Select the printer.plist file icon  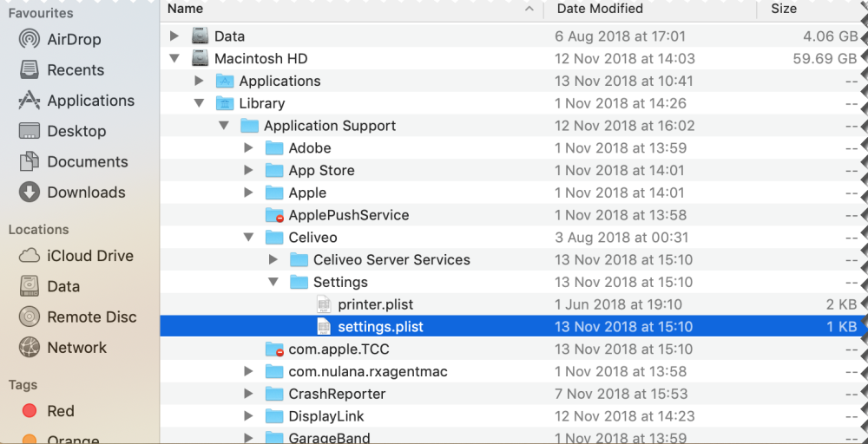pyautogui.click(x=324, y=304)
